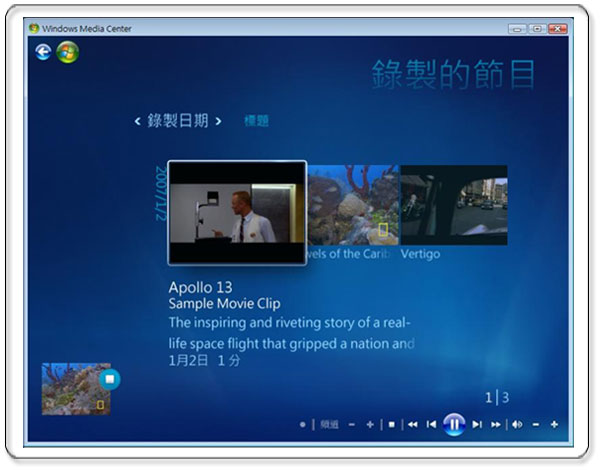600x470 pixels.
Task: Pause the current playback
Action: 453,424
